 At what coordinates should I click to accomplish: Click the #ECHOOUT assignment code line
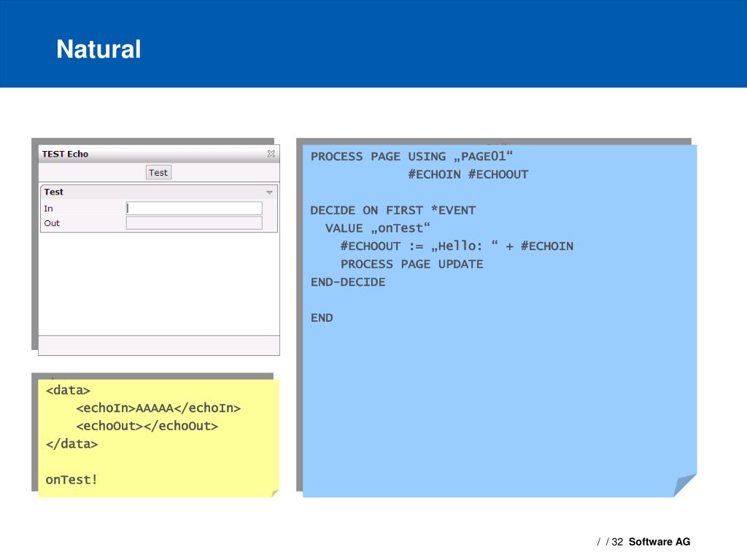[457, 246]
